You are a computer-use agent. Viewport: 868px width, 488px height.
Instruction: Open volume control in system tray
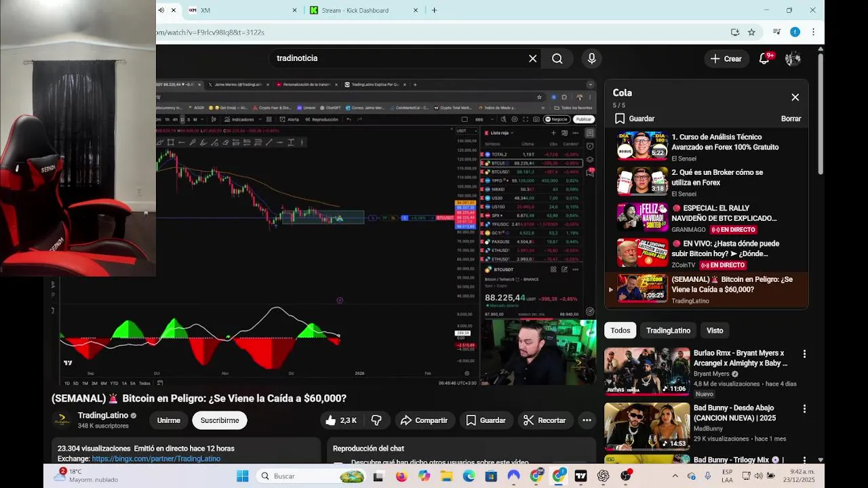tap(758, 476)
